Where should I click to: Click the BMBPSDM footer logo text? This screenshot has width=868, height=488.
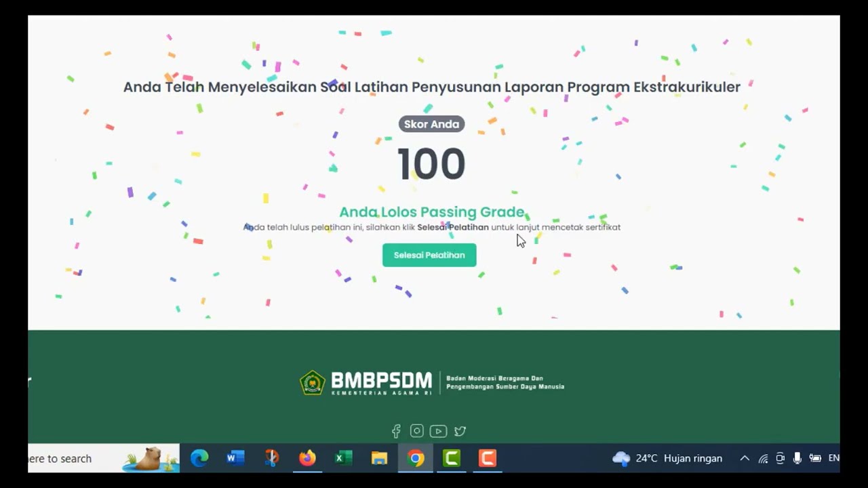[381, 383]
